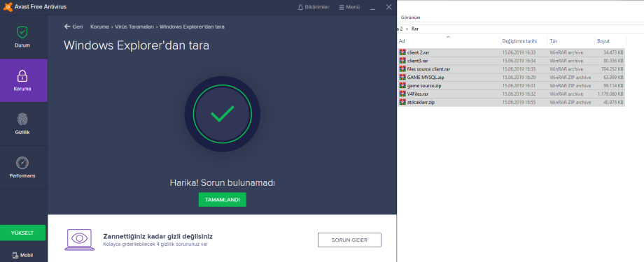The image size is (644, 262).
Task: Click the 1.179.080 KB size cell
Action: click(610, 94)
